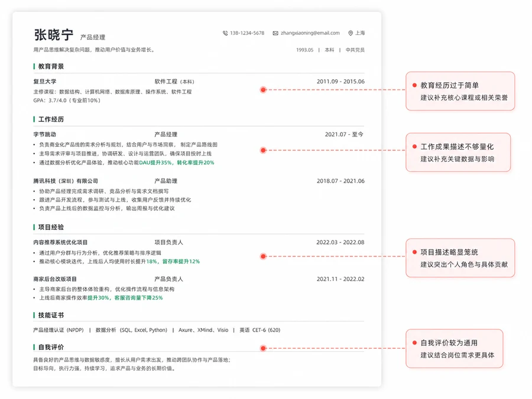Image resolution: width=532 pixels, height=399 pixels.
Task: Open the tip card 工作成果描述不够量化
Action: (458, 153)
